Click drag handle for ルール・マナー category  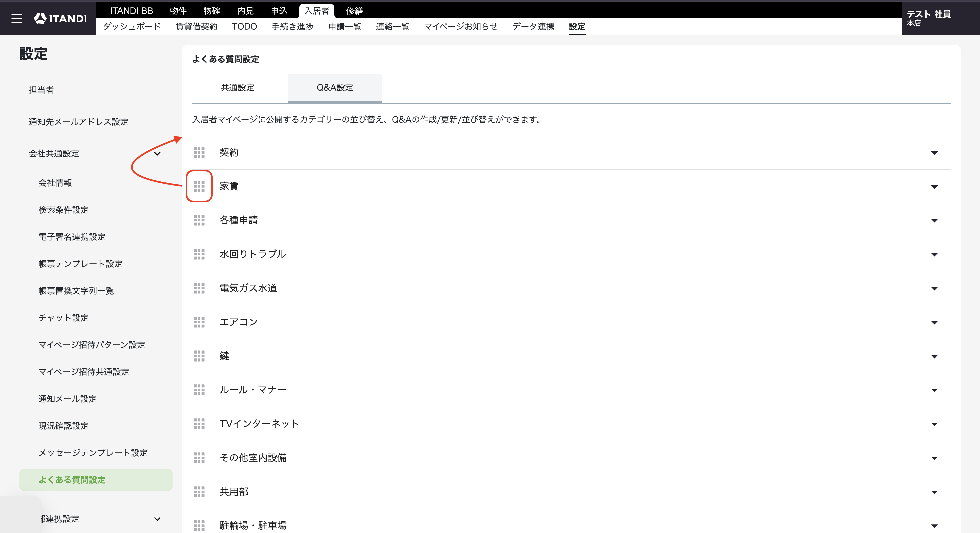click(x=199, y=390)
